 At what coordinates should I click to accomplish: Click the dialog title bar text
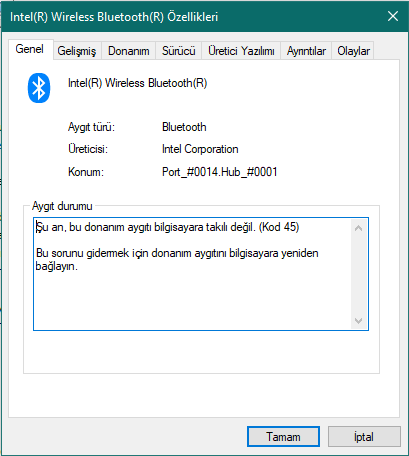pyautogui.click(x=114, y=17)
